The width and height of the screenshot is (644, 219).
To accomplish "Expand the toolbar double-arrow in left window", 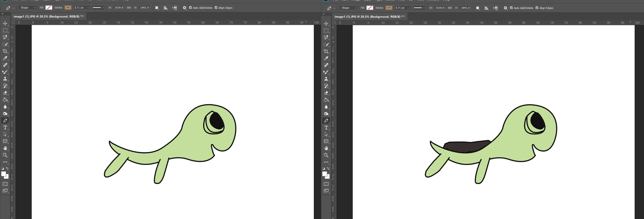I will tap(3, 14).
